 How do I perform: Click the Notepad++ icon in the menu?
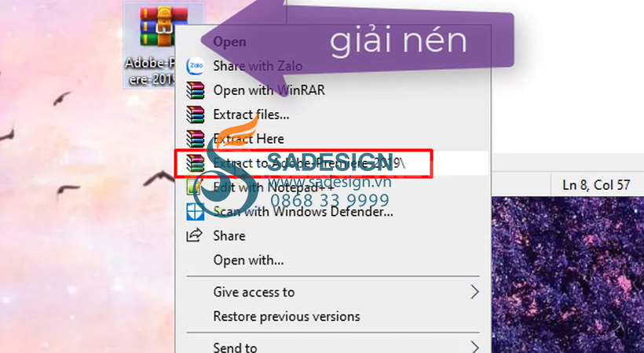point(194,187)
